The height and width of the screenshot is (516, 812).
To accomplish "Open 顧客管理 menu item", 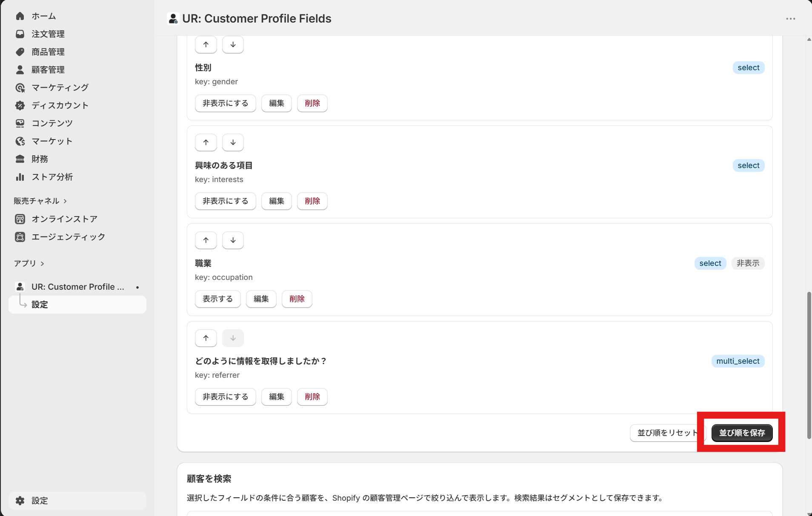I will [77, 70].
